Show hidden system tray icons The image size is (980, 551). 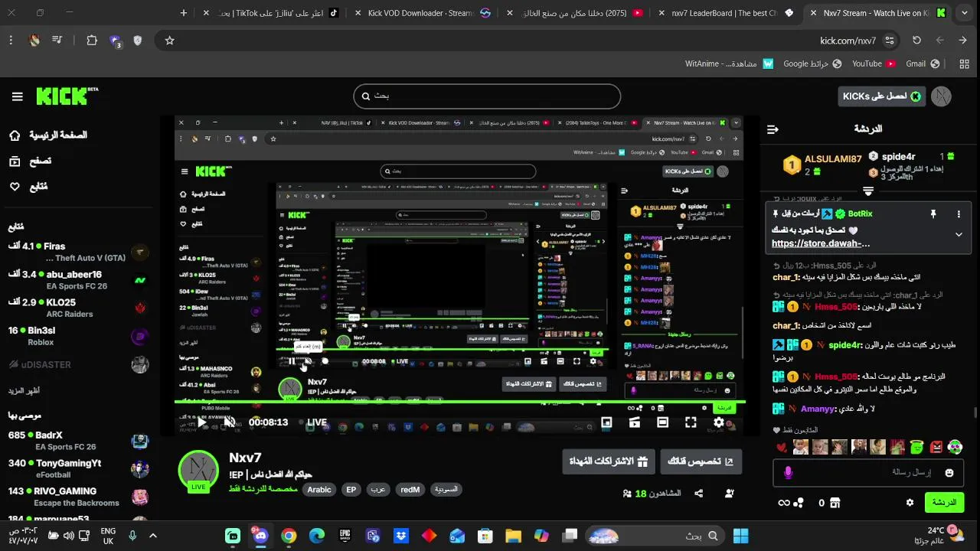coord(152,536)
